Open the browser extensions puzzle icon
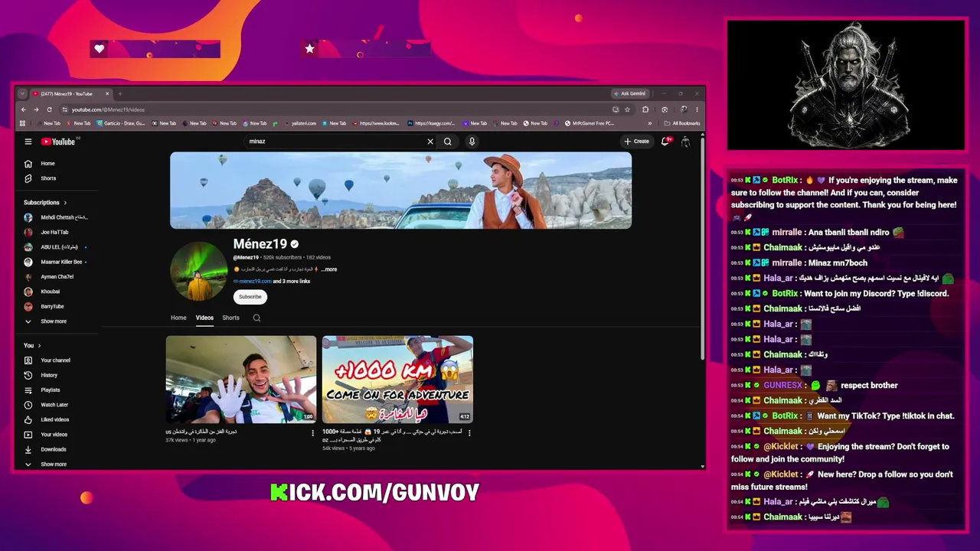This screenshot has height=551, width=980. point(645,109)
